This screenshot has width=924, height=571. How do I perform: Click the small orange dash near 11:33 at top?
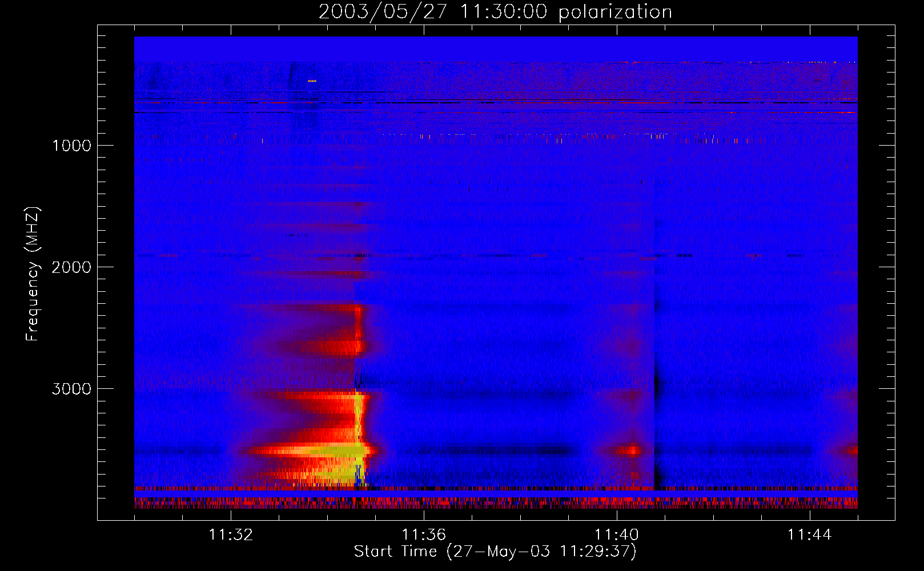pyautogui.click(x=312, y=81)
